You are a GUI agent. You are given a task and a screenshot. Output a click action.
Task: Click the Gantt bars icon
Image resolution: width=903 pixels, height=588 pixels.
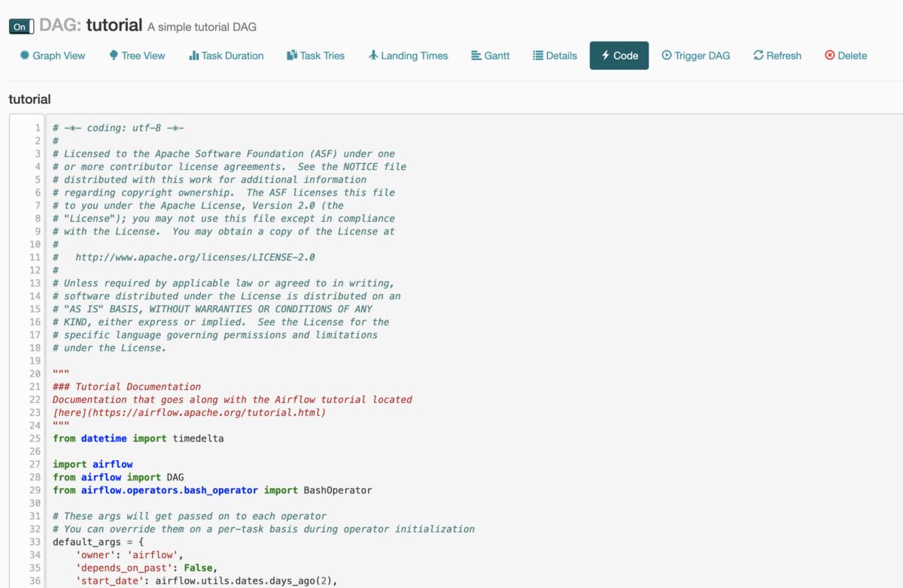point(476,56)
